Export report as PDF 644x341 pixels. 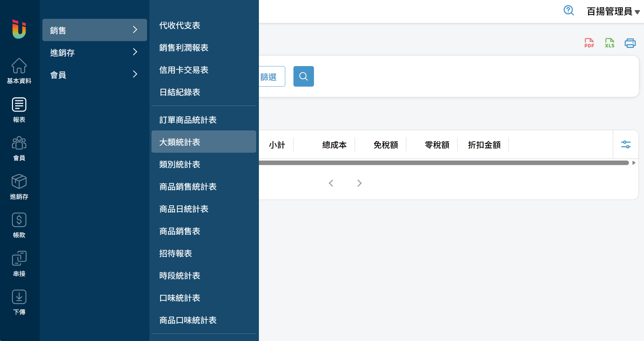tap(589, 43)
